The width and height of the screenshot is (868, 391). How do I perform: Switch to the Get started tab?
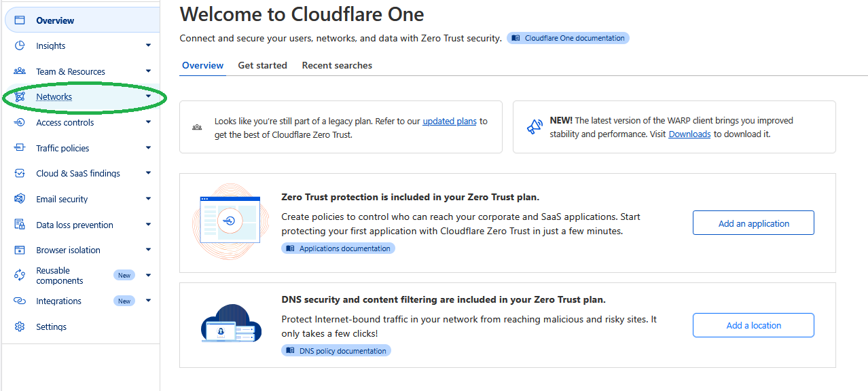point(262,66)
